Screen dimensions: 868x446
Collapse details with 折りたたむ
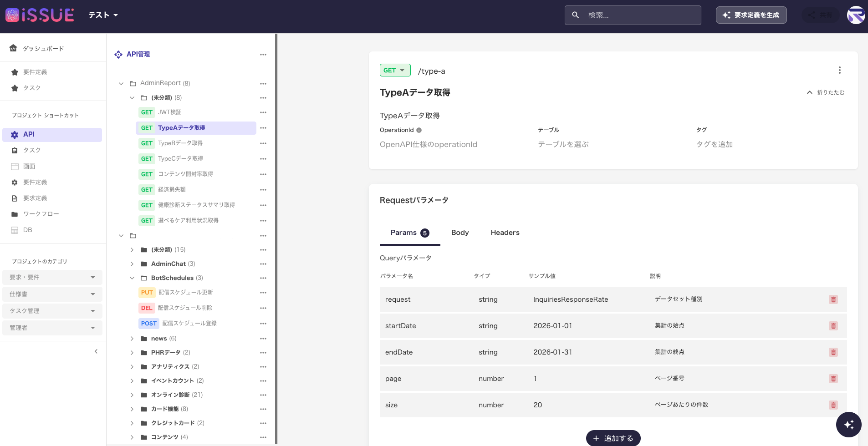click(x=825, y=92)
